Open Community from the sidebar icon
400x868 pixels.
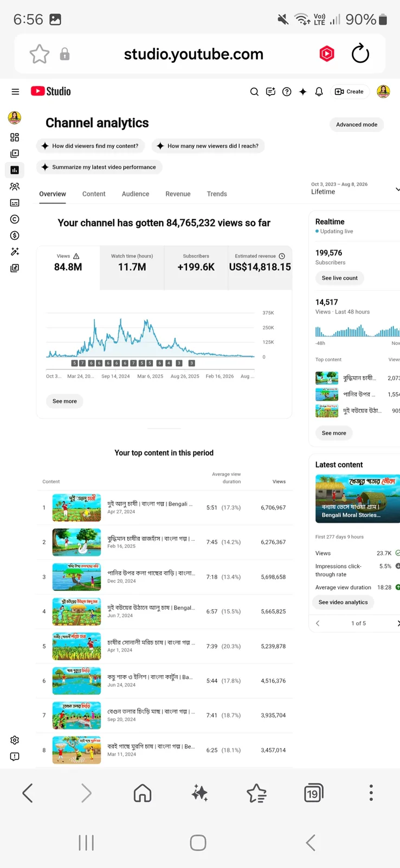point(15,186)
